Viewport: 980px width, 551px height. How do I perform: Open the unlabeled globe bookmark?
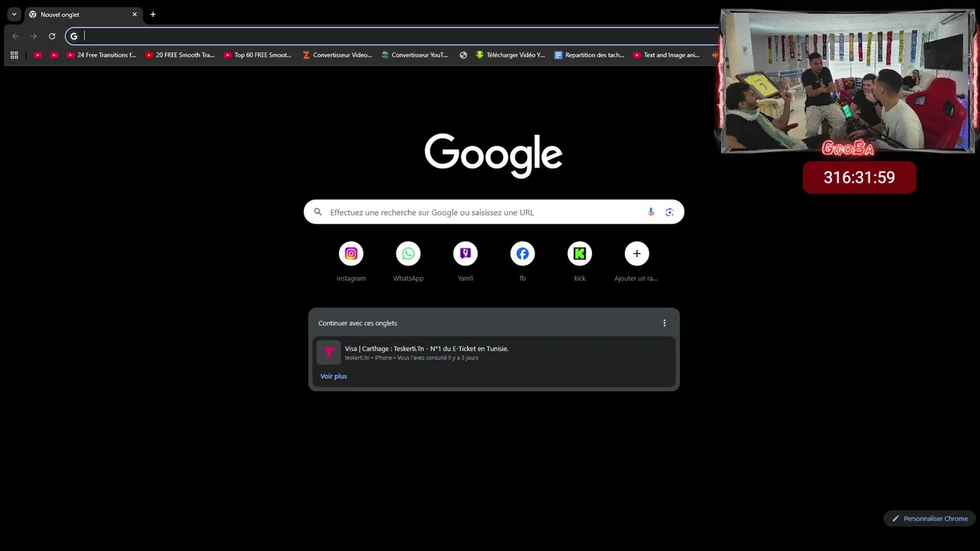pos(463,55)
